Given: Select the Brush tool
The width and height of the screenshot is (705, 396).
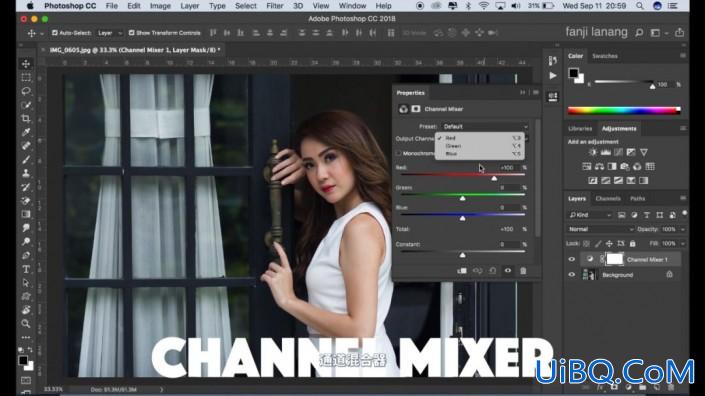Looking at the screenshot, I should (26, 159).
